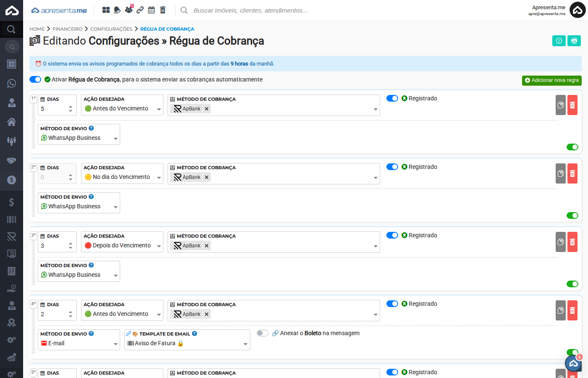Image resolution: width=588 pixels, height=378 pixels.
Task: Click the Buscar imóveis search field
Action: (x=252, y=10)
